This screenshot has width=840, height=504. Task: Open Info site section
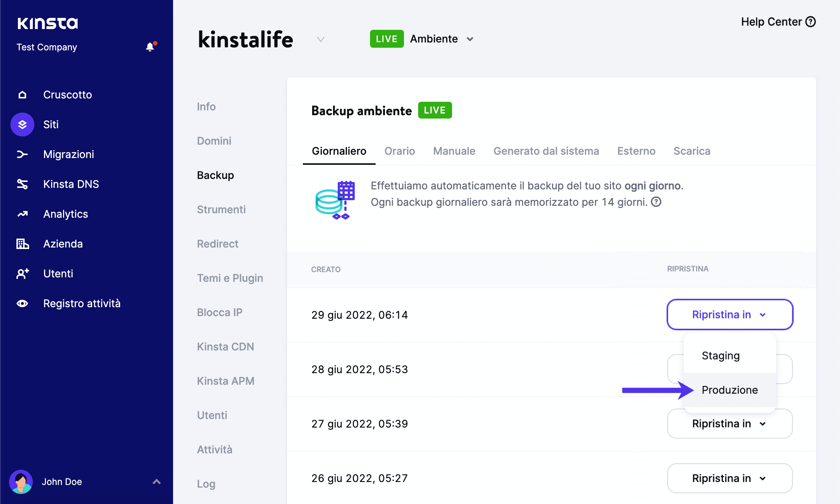click(x=206, y=107)
